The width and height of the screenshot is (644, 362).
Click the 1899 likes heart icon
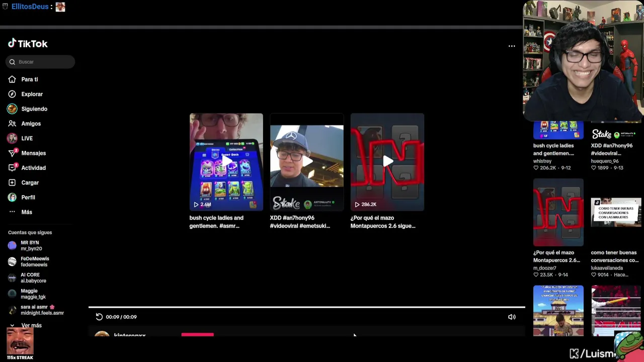[x=594, y=168]
